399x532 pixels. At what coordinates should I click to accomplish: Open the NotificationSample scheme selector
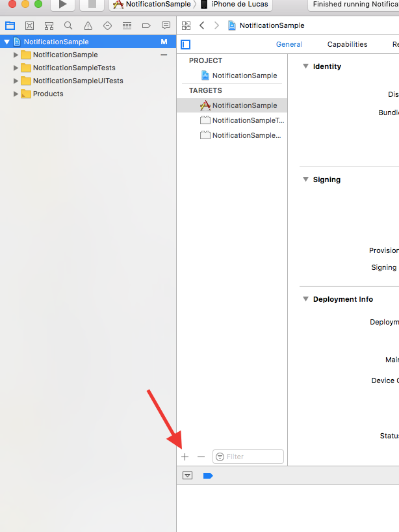coord(152,5)
